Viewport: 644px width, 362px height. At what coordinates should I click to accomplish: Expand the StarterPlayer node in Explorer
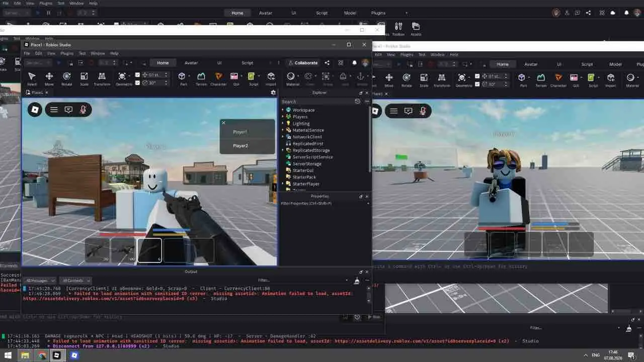point(283,184)
